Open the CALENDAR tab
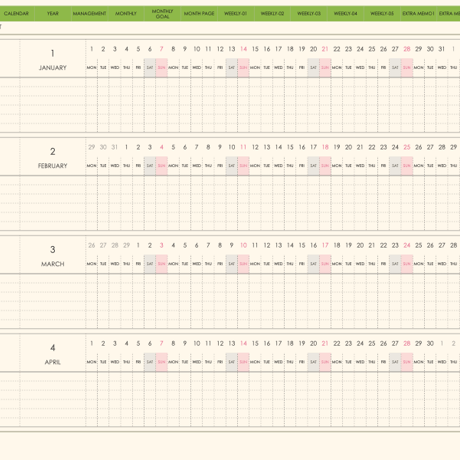Image resolution: width=460 pixels, height=460 pixels. [x=17, y=14]
